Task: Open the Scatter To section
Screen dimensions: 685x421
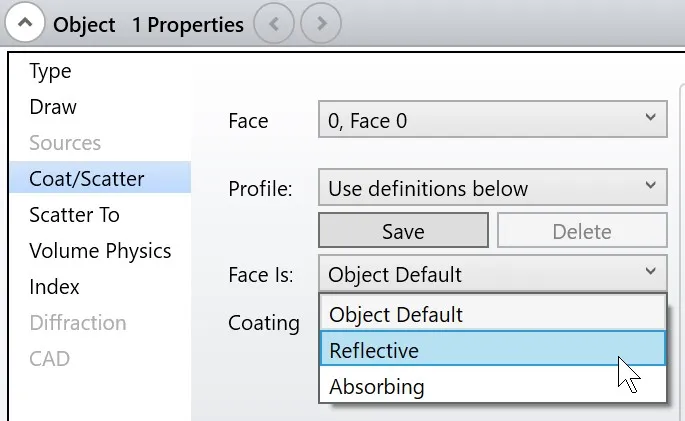Action: coord(74,215)
